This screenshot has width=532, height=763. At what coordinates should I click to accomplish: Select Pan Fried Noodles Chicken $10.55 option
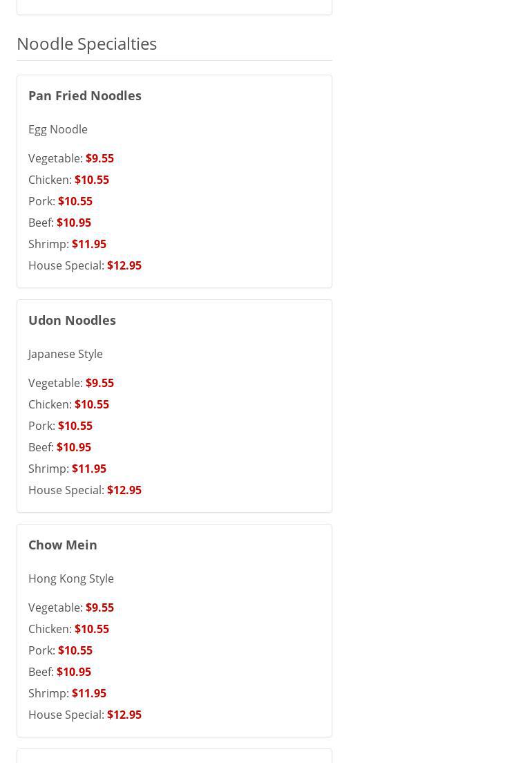pos(68,180)
